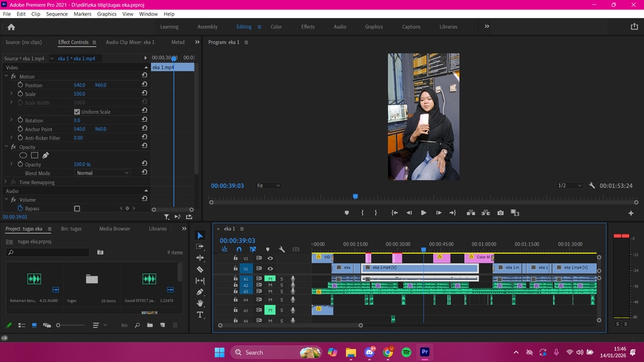Open the Sequence menu
The image size is (644, 362).
click(x=56, y=14)
